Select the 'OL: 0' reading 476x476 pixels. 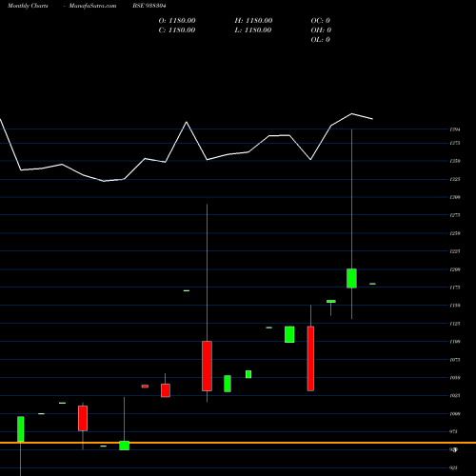click(x=321, y=40)
